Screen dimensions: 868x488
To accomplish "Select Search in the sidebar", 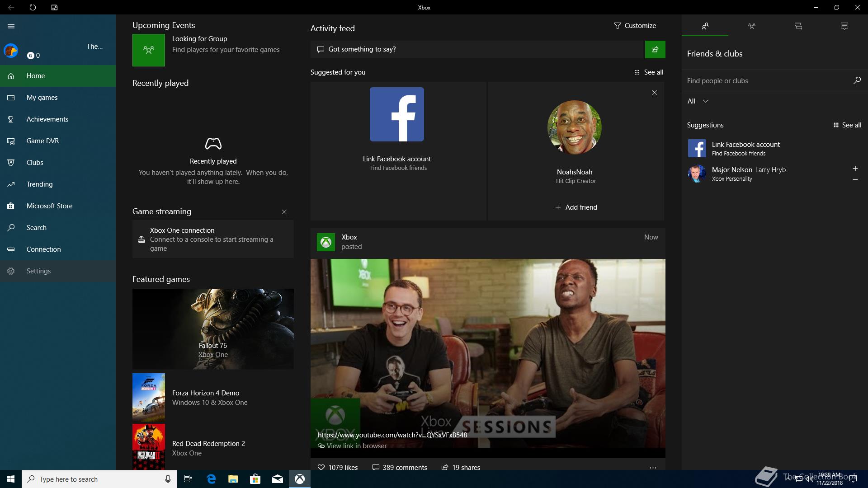I will [x=58, y=228].
